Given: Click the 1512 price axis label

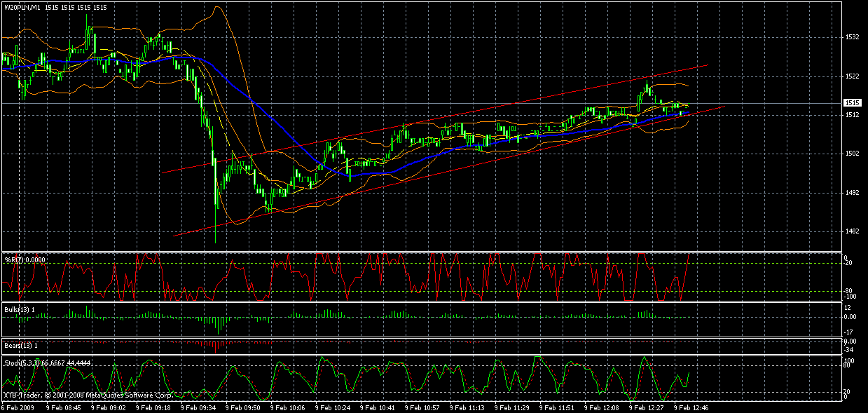Looking at the screenshot, I should 853,114.
